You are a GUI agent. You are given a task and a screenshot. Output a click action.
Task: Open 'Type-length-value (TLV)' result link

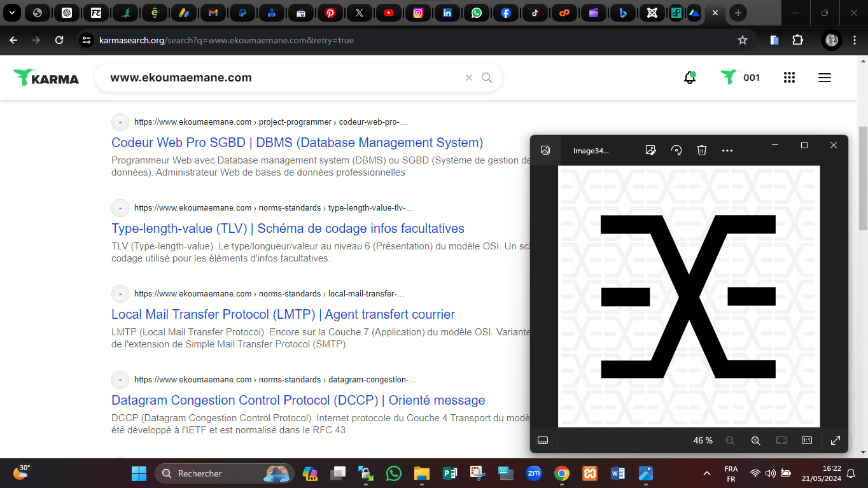click(288, 228)
